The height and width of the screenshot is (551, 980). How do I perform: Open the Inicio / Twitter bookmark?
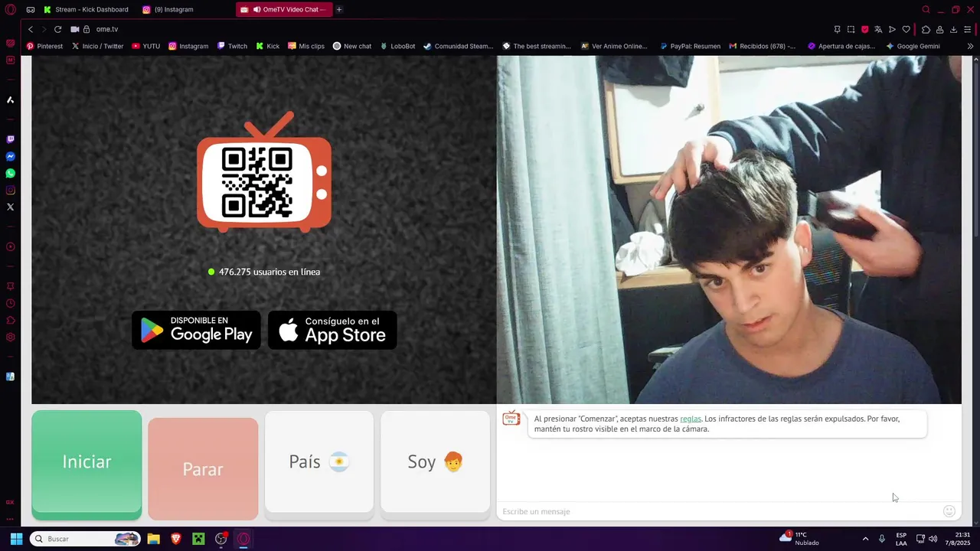pos(97,46)
